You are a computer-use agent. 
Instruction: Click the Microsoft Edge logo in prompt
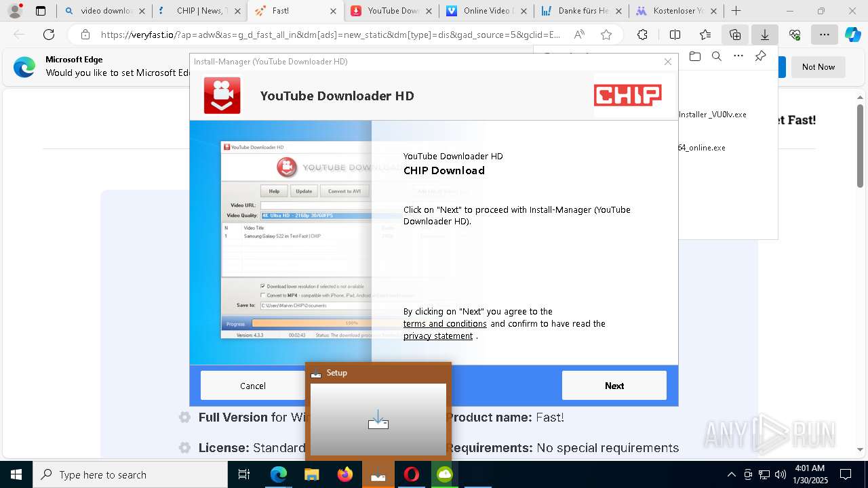[24, 67]
